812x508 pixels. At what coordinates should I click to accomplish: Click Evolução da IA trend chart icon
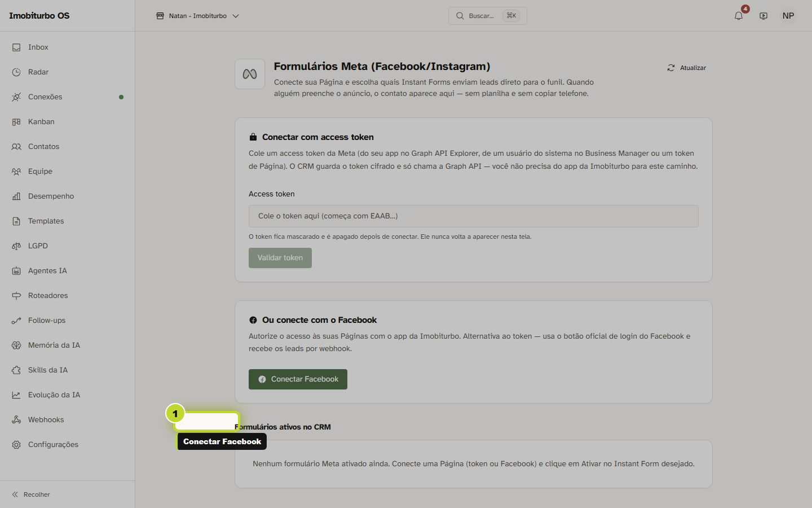click(16, 395)
